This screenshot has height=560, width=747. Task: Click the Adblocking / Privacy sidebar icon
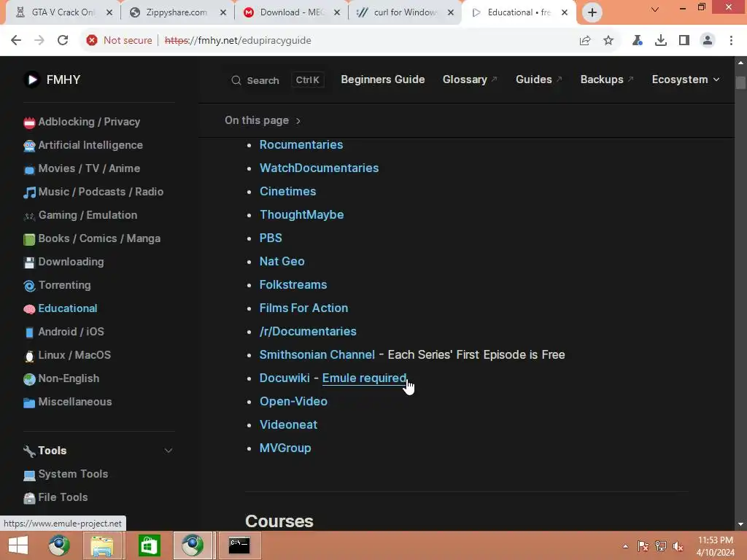(x=29, y=122)
